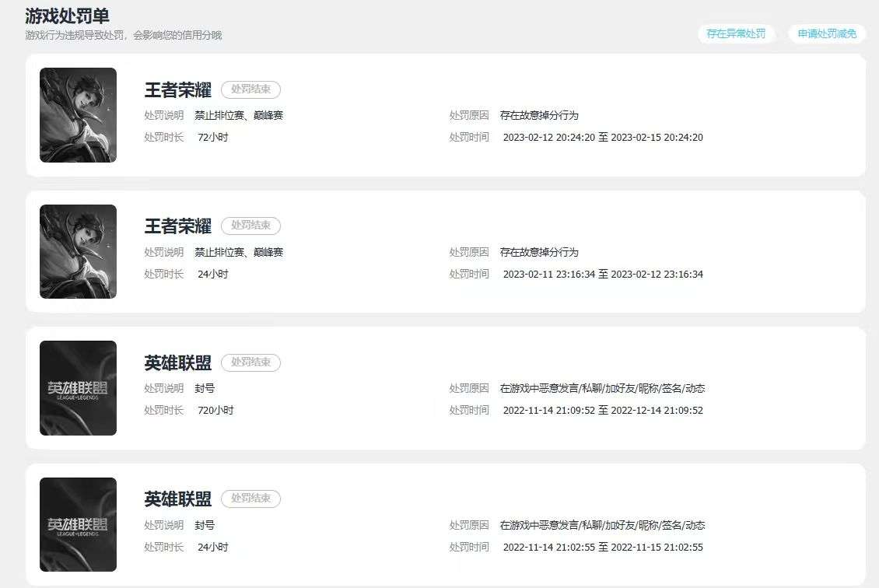Viewport: 879px width, 588px height.
Task: Open the 申请处罚减免 link
Action: coord(827,33)
